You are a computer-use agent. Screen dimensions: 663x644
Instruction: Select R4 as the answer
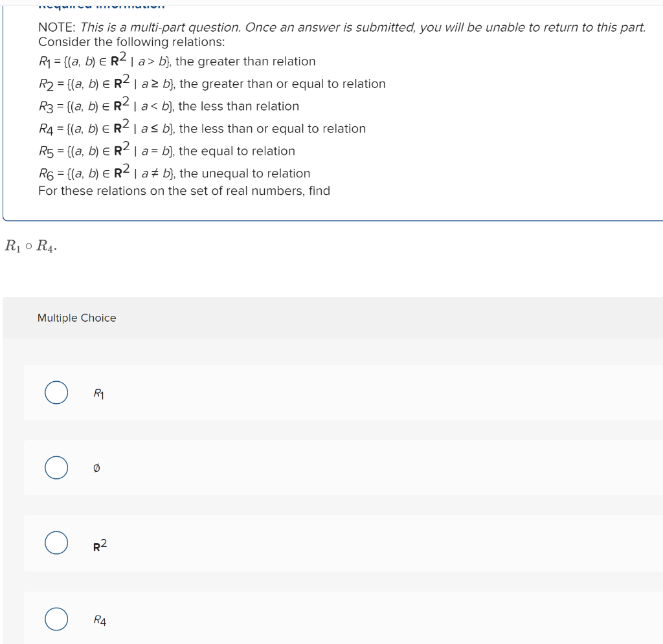coord(56,619)
